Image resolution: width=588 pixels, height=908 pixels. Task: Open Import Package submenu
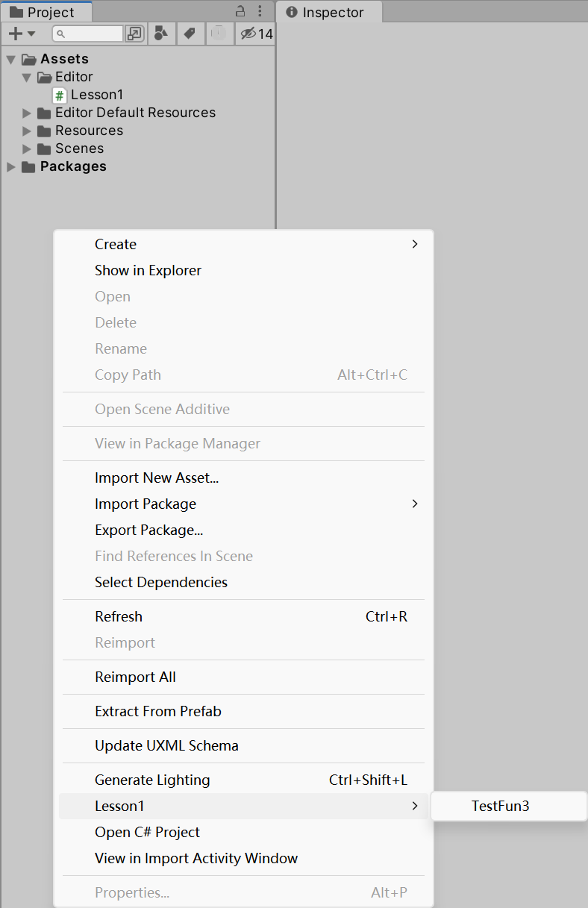pyautogui.click(x=243, y=504)
